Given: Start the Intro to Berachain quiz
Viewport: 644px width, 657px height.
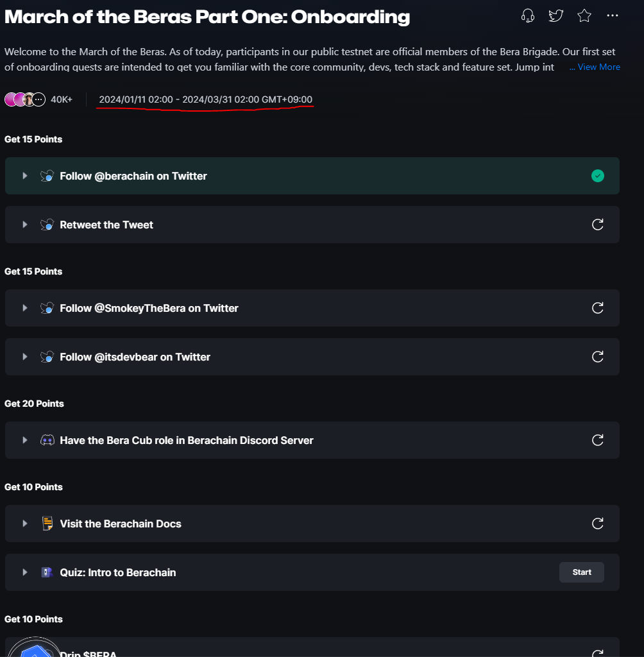Looking at the screenshot, I should click(x=582, y=572).
